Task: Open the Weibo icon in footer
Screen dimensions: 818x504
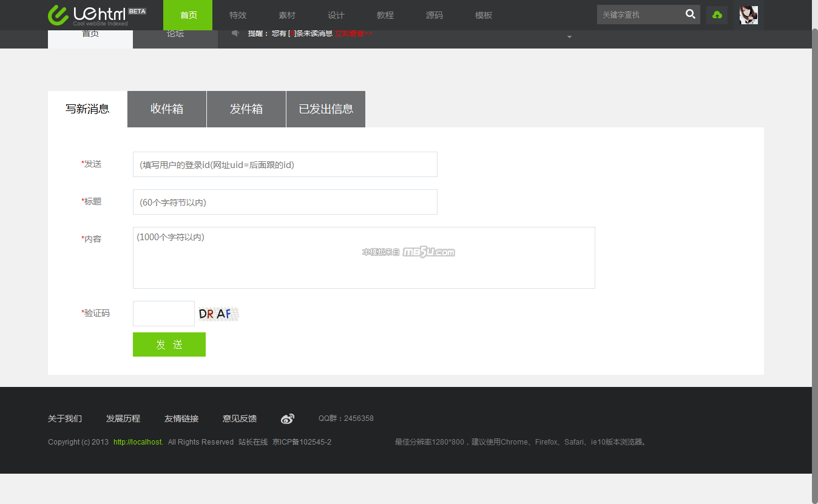Action: (x=288, y=418)
